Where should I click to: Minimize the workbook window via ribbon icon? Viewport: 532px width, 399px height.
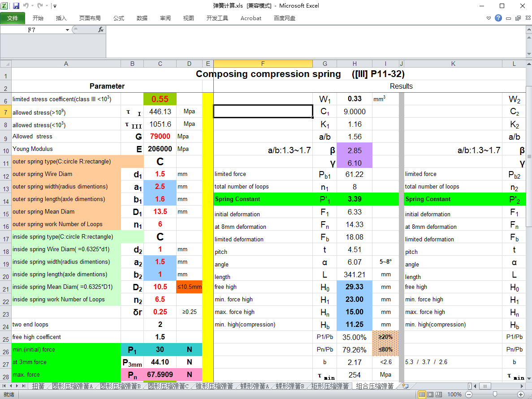click(508, 18)
